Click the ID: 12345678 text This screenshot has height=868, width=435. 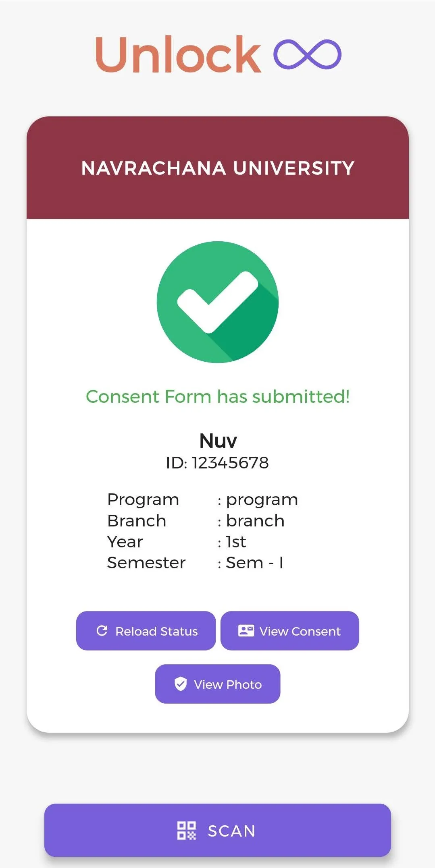[218, 463]
